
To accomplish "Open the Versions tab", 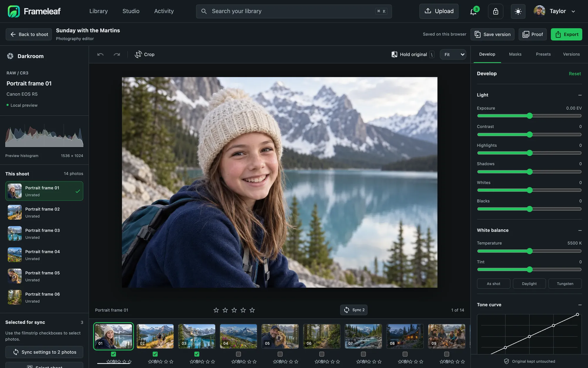I will [x=571, y=54].
